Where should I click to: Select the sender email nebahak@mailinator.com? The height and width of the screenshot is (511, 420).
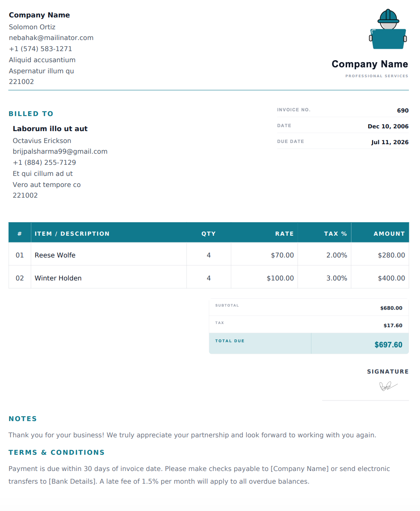click(x=51, y=38)
